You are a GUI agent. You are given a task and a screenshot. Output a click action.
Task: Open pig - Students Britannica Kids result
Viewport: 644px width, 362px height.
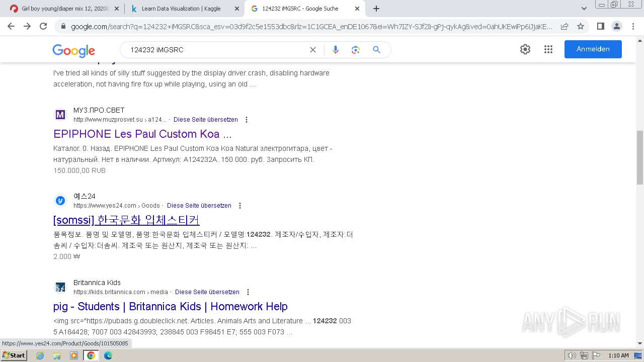171,306
